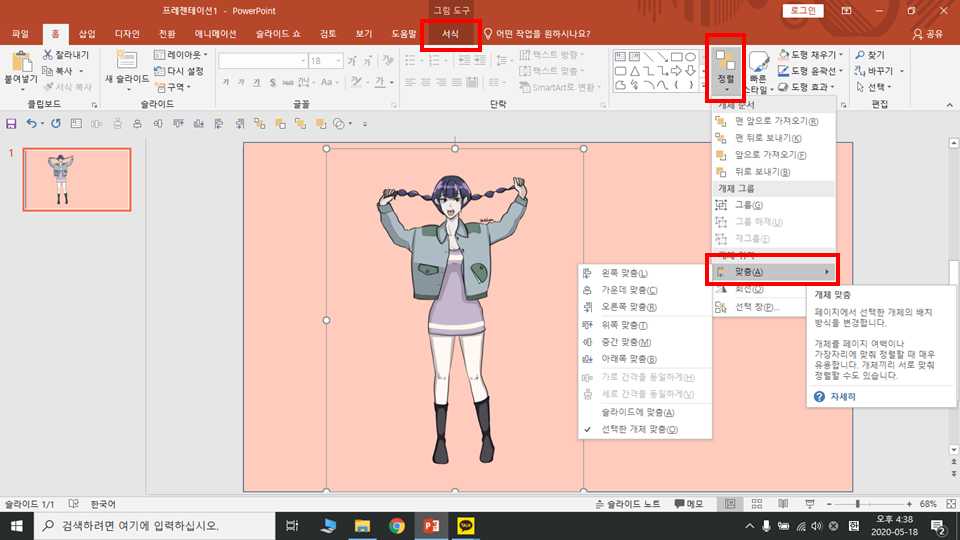The width and height of the screenshot is (960, 540).
Task: Open File Explorer from the taskbar
Action: click(x=362, y=526)
